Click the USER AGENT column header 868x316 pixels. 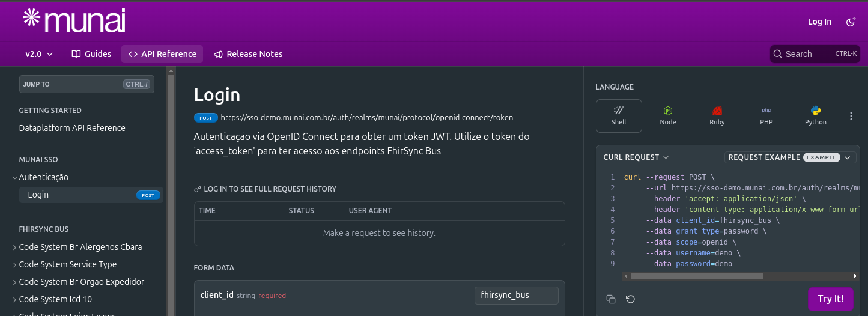(x=371, y=211)
